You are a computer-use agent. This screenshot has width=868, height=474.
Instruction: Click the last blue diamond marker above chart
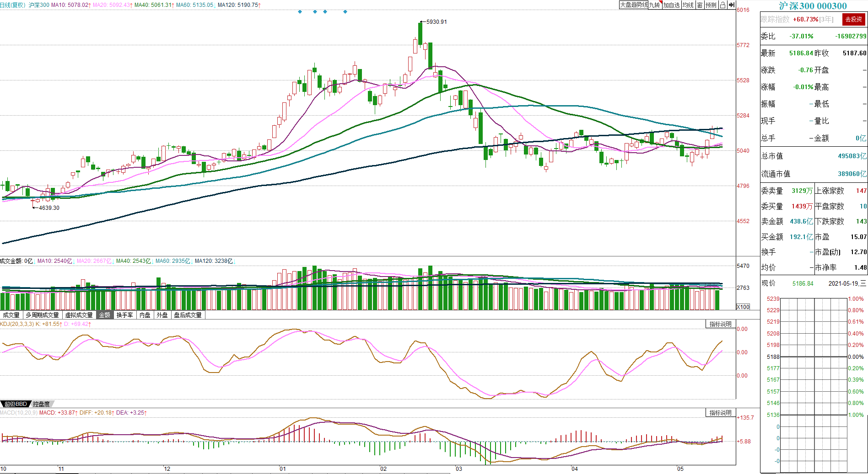(345, 12)
